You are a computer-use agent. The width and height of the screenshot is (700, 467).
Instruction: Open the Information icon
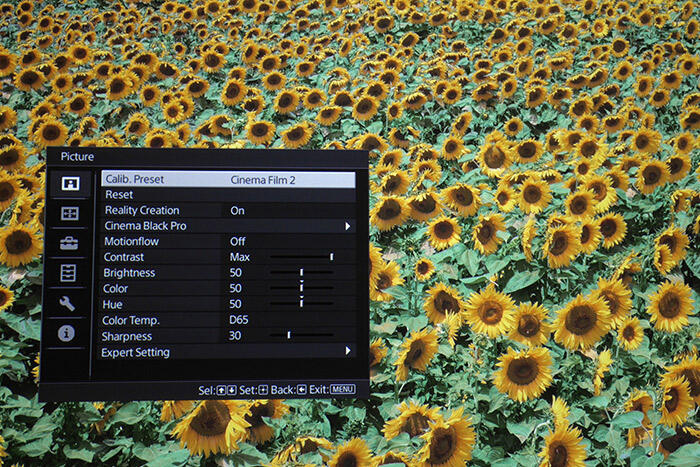pyautogui.click(x=67, y=333)
